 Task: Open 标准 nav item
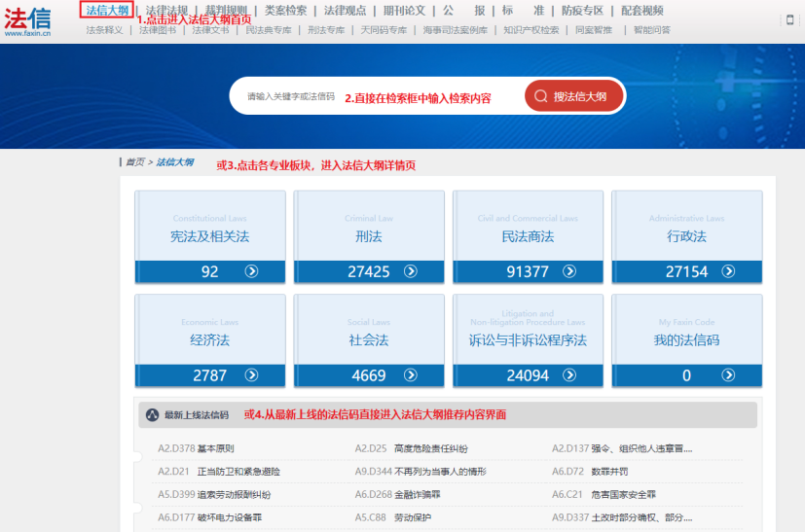click(x=523, y=11)
